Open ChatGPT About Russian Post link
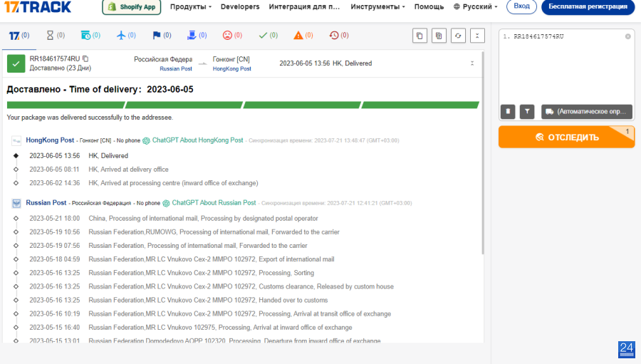This screenshot has width=641, height=364. tap(214, 202)
